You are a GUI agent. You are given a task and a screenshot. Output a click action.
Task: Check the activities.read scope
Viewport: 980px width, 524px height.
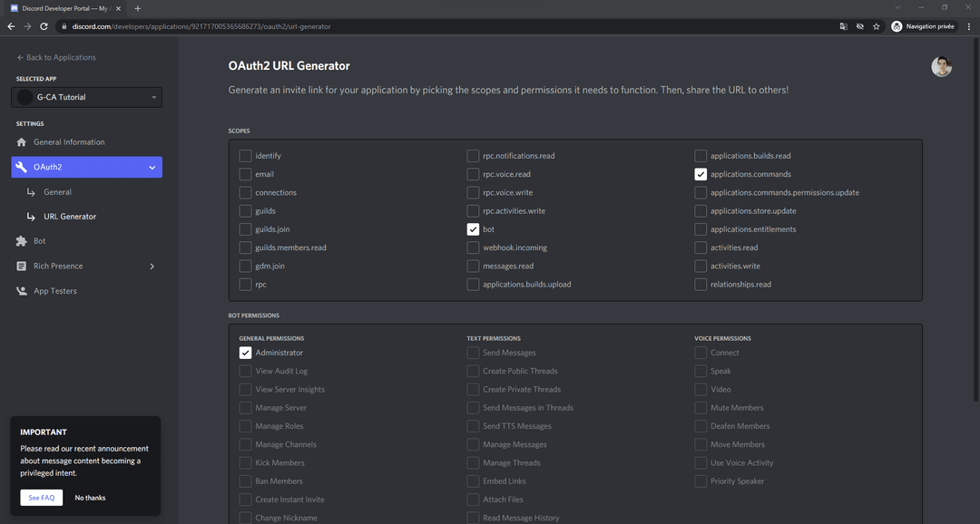coord(701,247)
